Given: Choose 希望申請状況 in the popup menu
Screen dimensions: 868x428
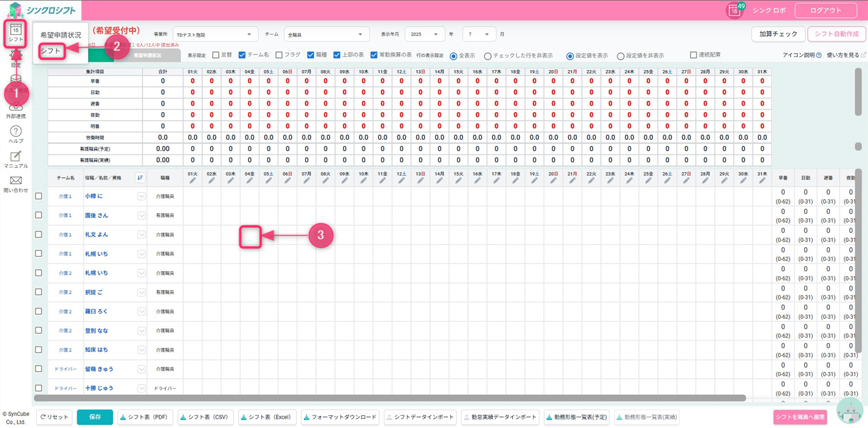Looking at the screenshot, I should [x=60, y=35].
